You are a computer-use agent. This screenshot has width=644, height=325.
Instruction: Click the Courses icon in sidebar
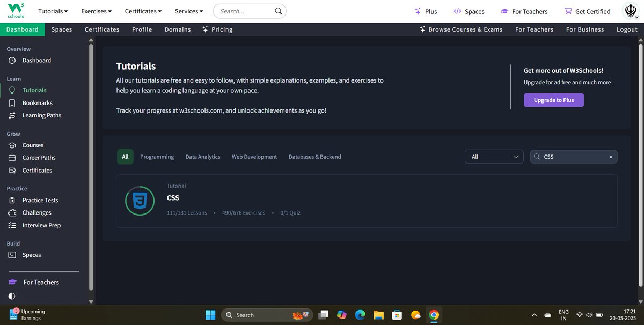pos(12,145)
